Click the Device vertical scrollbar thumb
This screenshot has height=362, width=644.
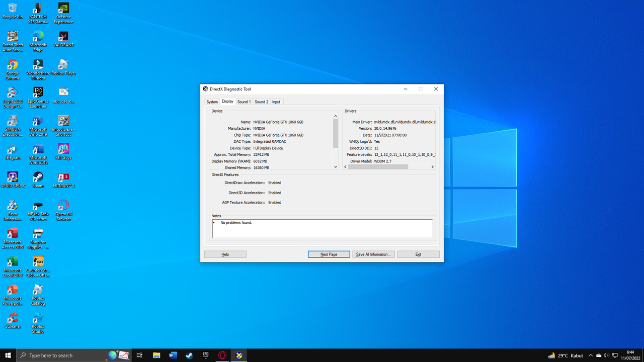[x=336, y=133]
